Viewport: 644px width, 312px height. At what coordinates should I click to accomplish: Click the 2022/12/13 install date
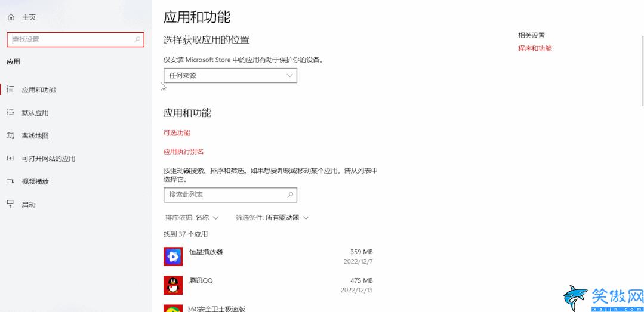(x=356, y=291)
